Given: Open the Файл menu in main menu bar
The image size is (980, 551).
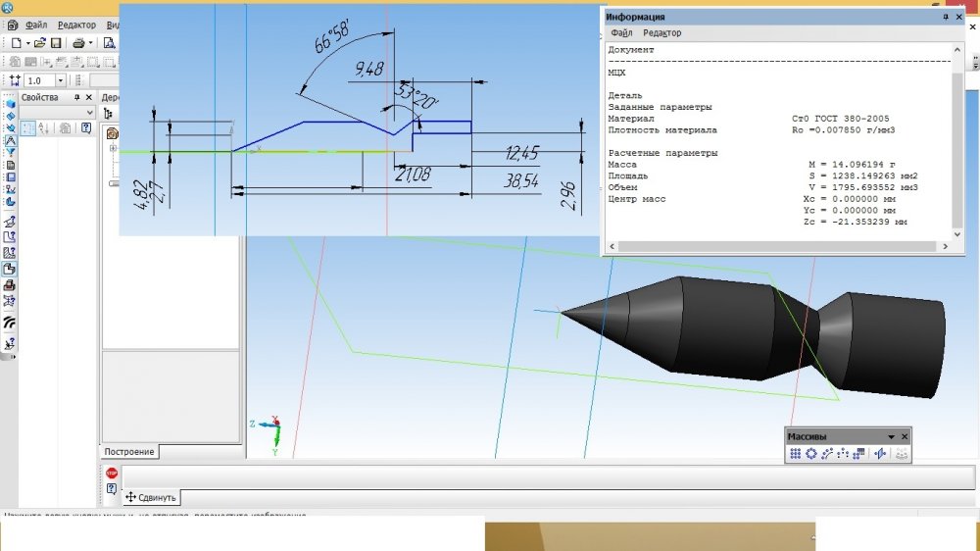Looking at the screenshot, I should [36, 25].
